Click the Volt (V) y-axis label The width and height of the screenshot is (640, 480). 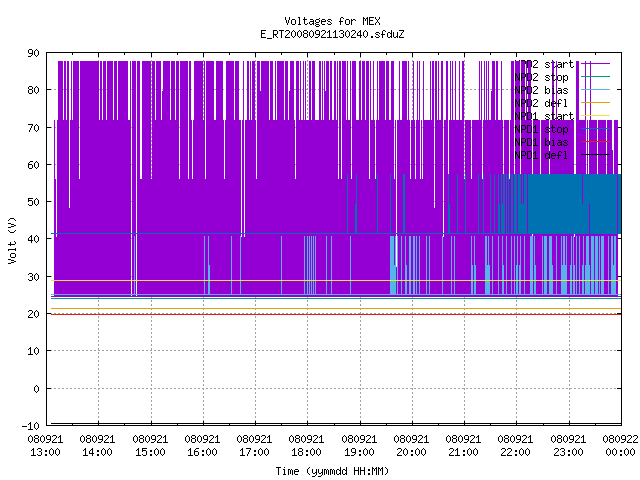tap(12, 240)
